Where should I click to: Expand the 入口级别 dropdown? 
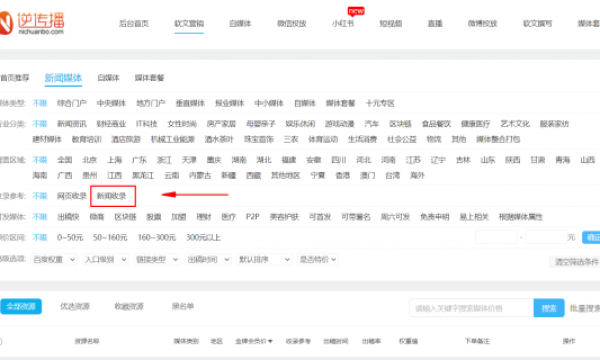pos(106,259)
